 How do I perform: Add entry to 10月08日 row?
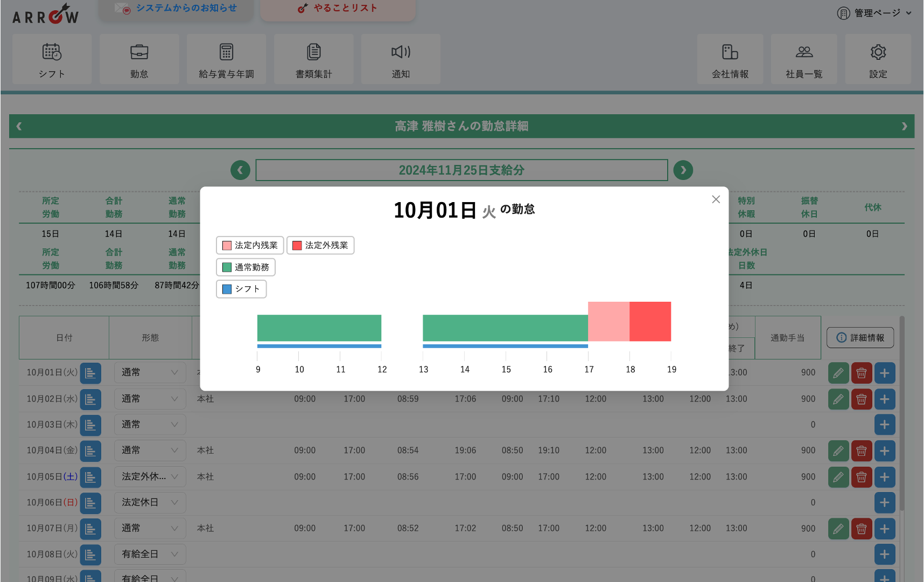pyautogui.click(x=885, y=555)
